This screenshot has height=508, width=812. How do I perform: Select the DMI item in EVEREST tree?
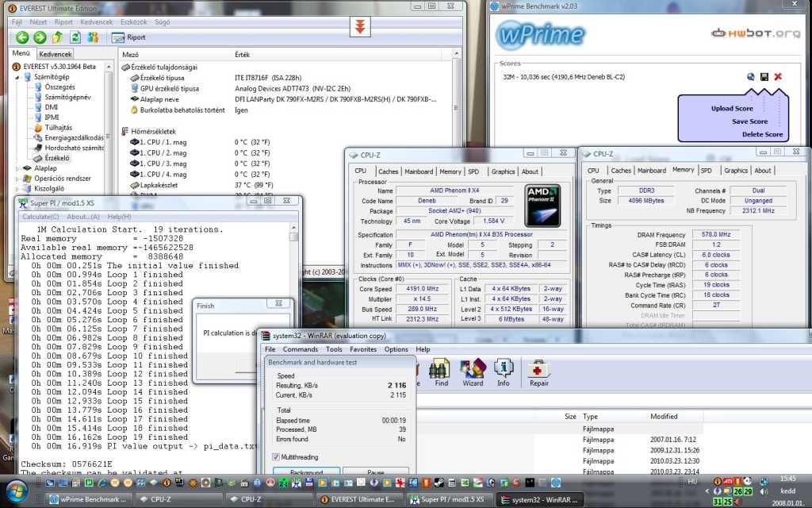pos(52,107)
